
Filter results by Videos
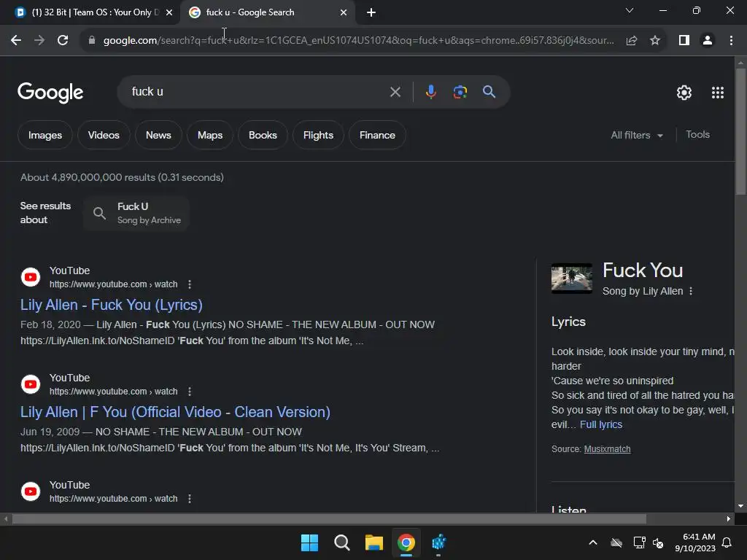point(104,135)
